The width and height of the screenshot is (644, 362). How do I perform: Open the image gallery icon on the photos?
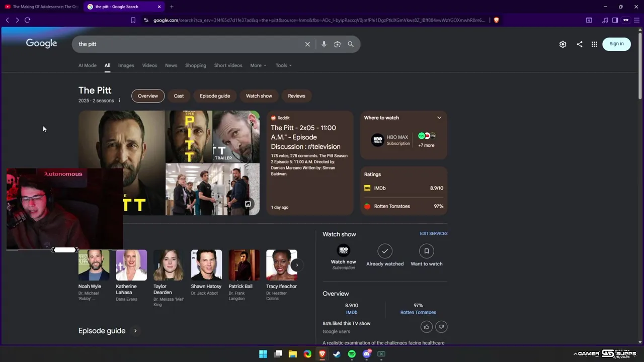click(x=248, y=204)
